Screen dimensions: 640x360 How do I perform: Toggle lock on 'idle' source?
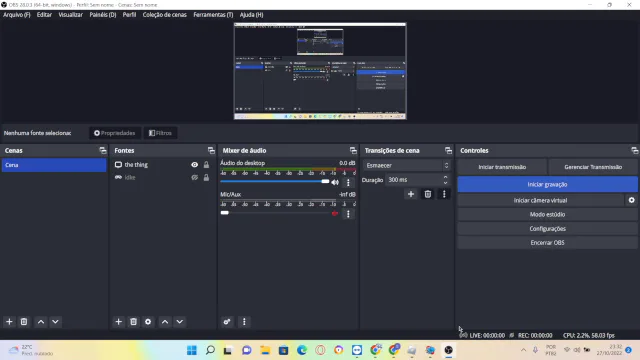pyautogui.click(x=206, y=177)
